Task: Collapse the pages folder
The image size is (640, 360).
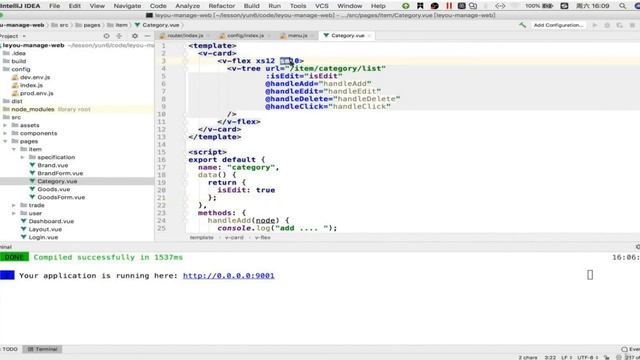Action: 5,141
